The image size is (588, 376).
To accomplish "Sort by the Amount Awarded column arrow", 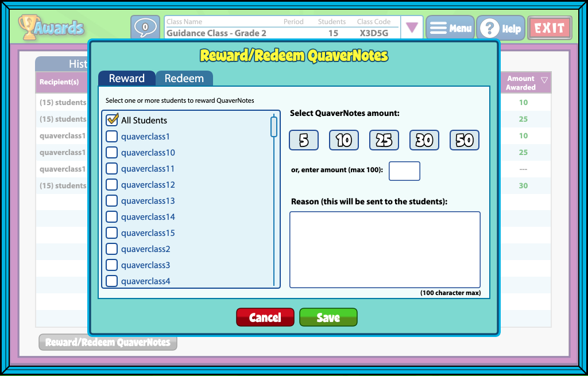I will pyautogui.click(x=544, y=79).
